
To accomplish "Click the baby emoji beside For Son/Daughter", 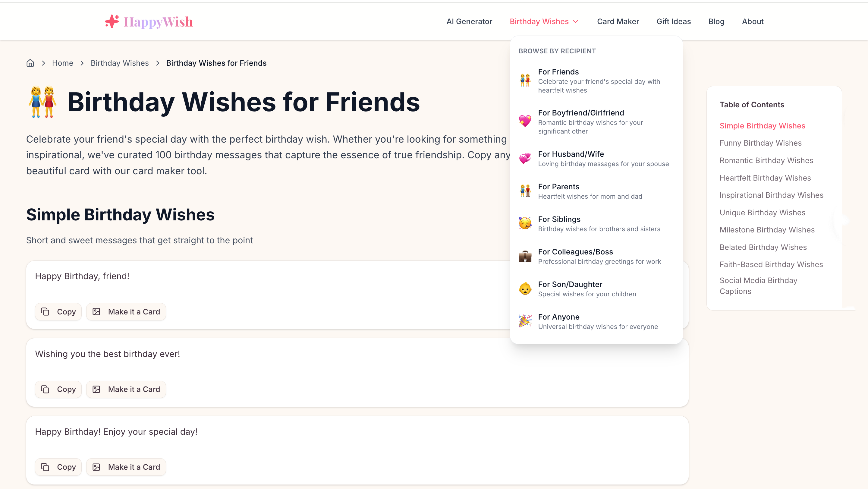I will pyautogui.click(x=525, y=289).
